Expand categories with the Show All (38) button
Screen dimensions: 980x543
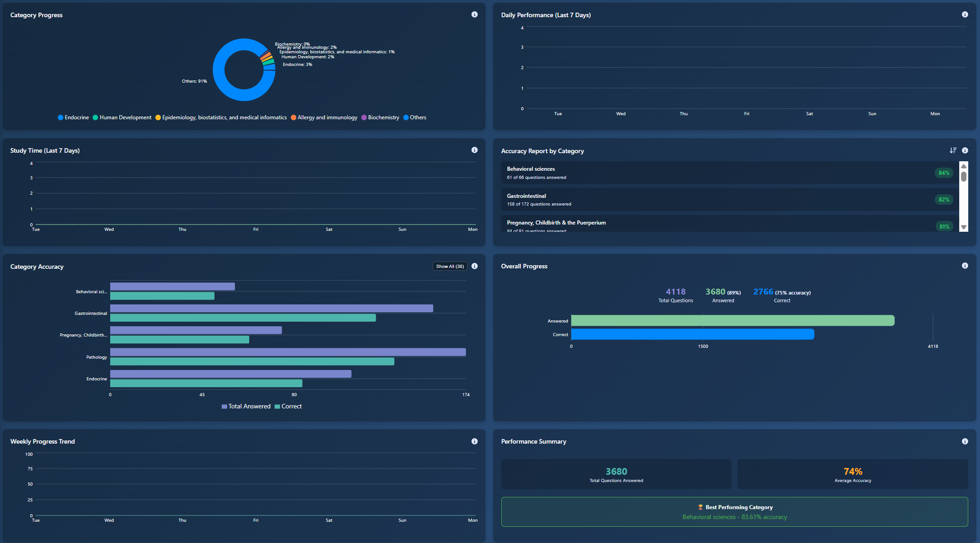point(449,266)
